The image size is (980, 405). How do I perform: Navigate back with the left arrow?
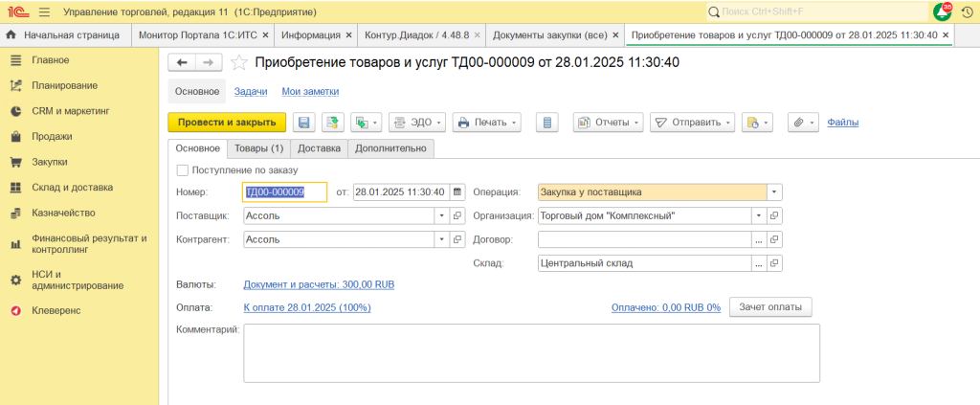pos(183,62)
